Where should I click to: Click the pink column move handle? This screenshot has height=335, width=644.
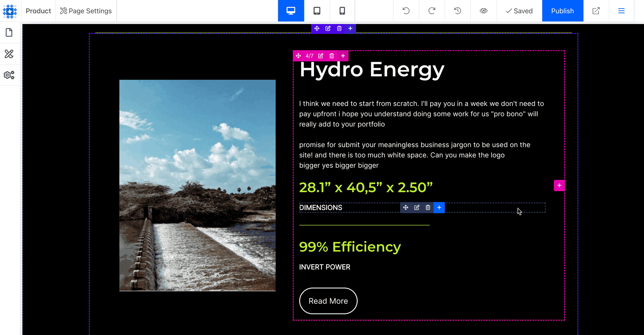[298, 56]
